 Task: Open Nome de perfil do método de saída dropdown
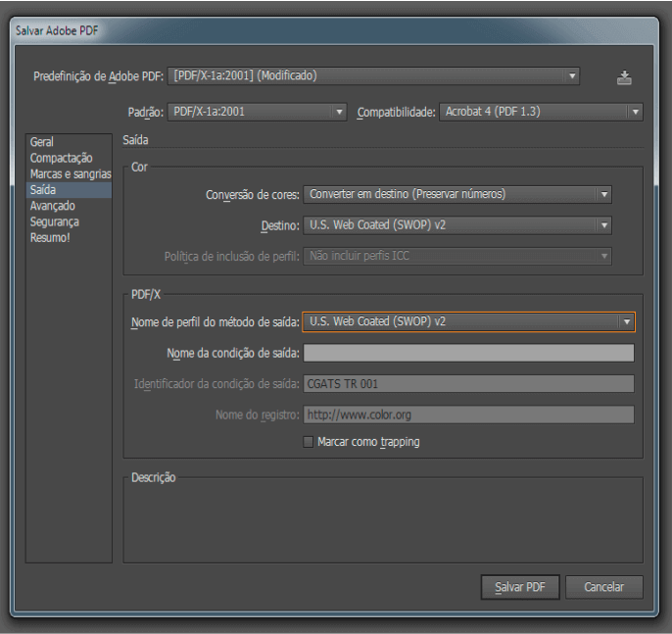pyautogui.click(x=468, y=321)
